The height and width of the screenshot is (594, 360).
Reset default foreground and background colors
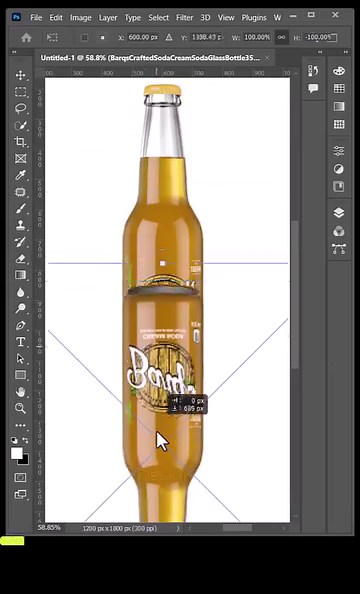pos(14,440)
